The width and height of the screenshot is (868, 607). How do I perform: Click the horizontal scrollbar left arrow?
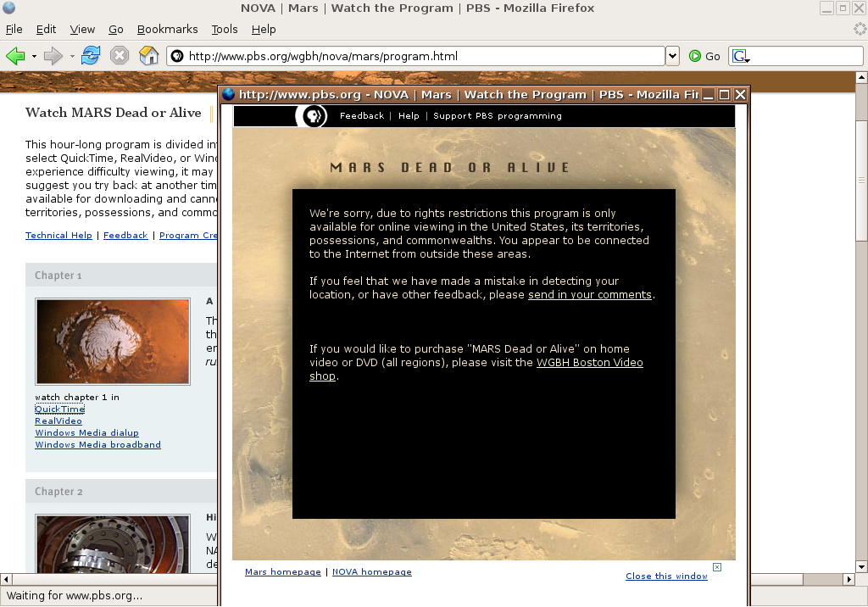6,579
